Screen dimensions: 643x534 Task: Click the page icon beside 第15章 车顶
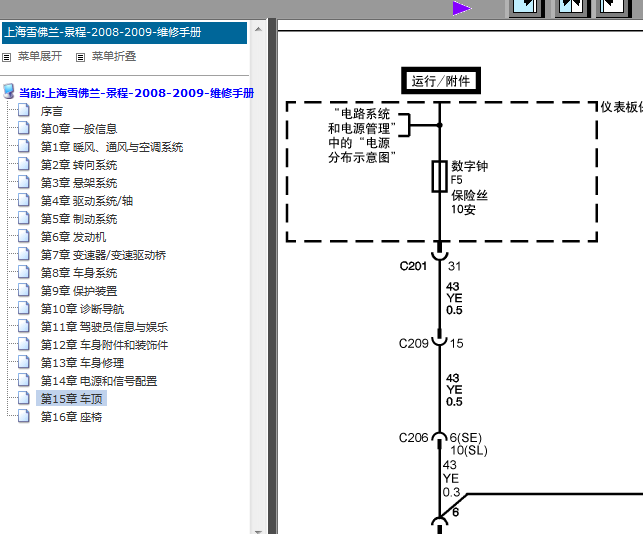point(24,398)
